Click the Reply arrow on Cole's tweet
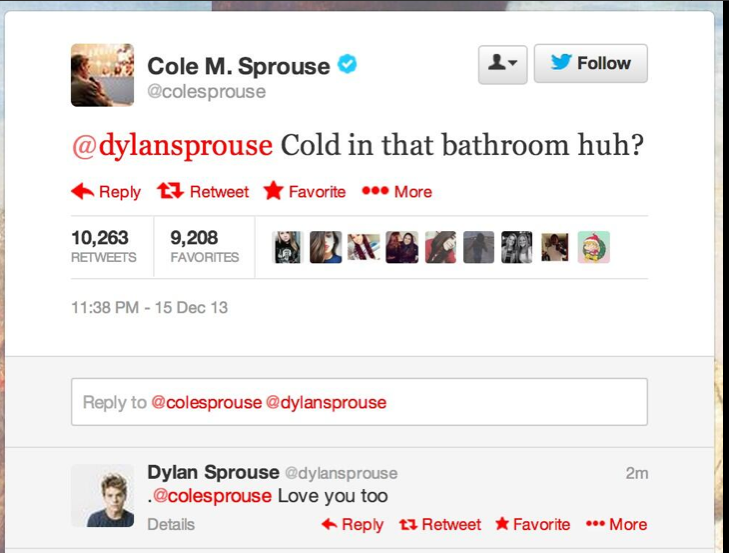 tap(106, 192)
